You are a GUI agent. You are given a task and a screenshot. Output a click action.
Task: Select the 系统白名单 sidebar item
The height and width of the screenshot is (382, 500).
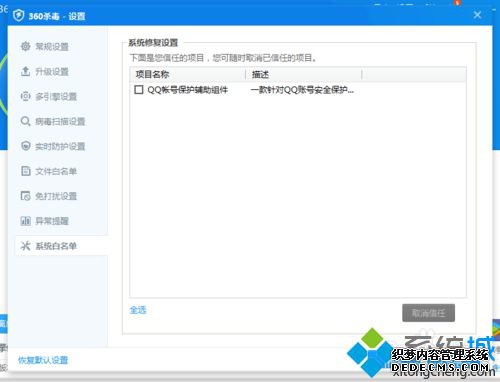62,246
